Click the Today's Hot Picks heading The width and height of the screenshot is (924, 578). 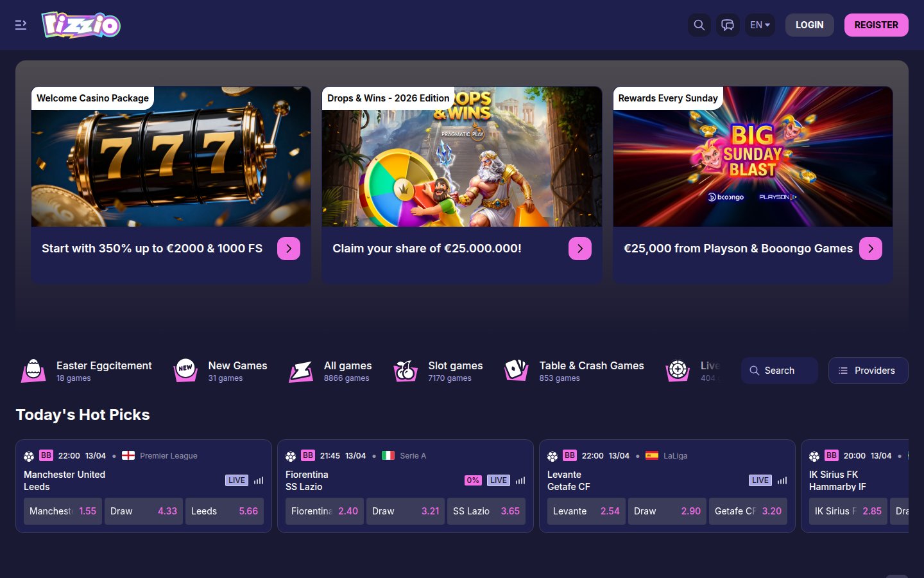click(x=83, y=415)
